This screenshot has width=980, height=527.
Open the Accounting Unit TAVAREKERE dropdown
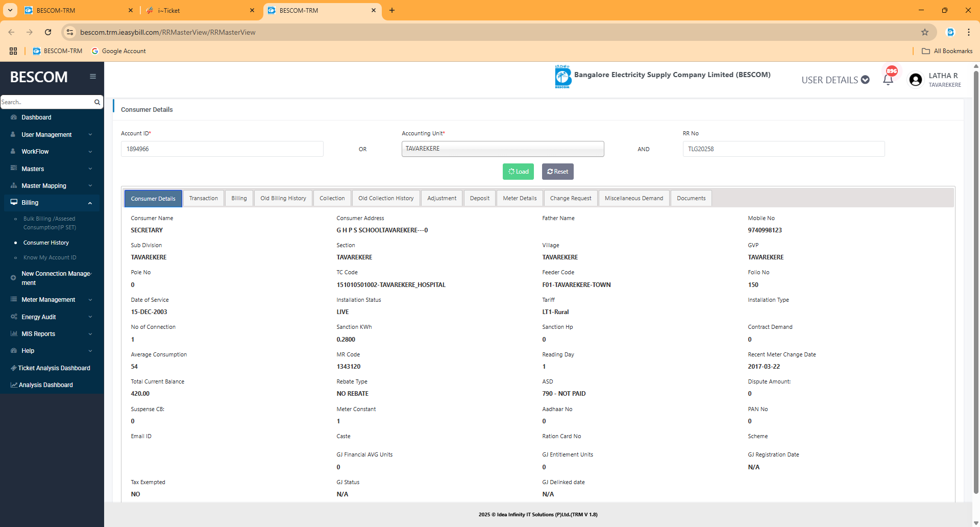click(x=503, y=149)
